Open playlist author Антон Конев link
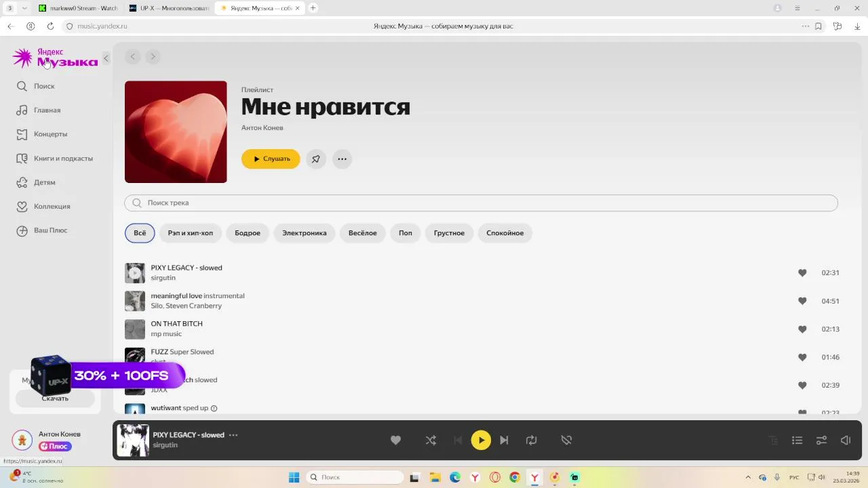868x488 pixels. pos(262,127)
